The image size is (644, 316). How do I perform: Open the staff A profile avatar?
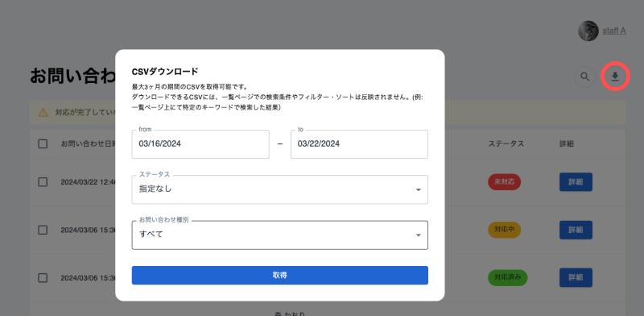tap(588, 31)
